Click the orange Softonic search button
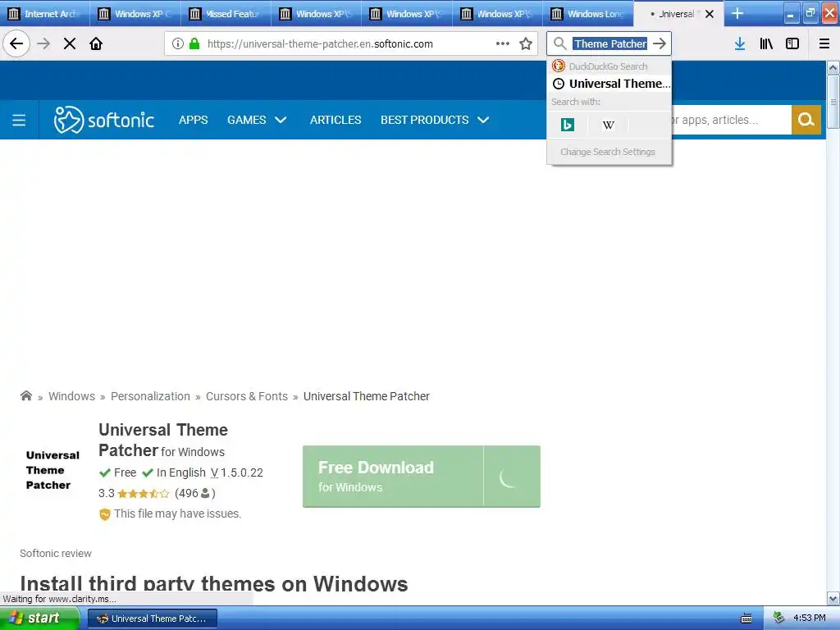This screenshot has height=630, width=840. tap(806, 120)
